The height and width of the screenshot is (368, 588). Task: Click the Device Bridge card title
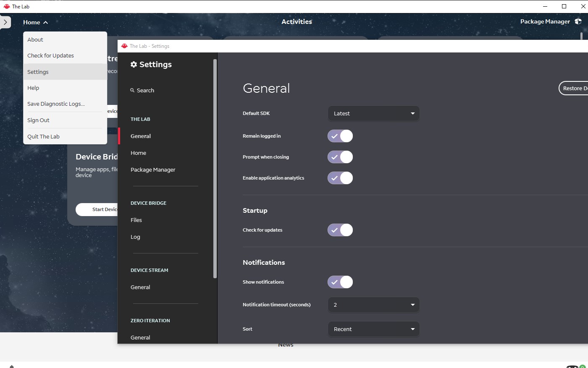pos(97,157)
